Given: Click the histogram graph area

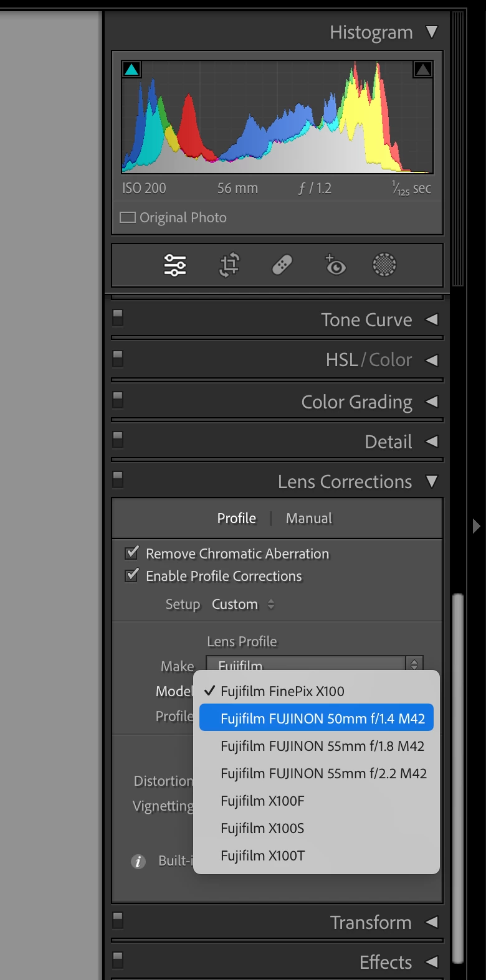Looking at the screenshot, I should [x=277, y=117].
